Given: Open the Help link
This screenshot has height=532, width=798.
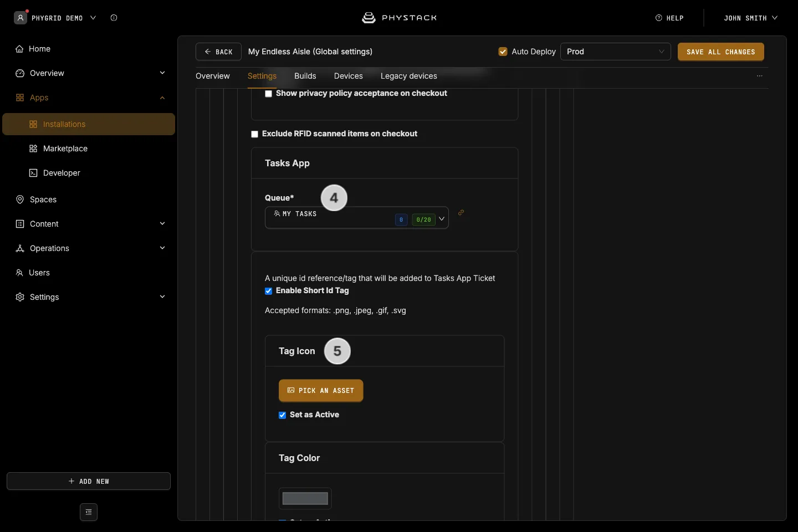Looking at the screenshot, I should point(669,18).
